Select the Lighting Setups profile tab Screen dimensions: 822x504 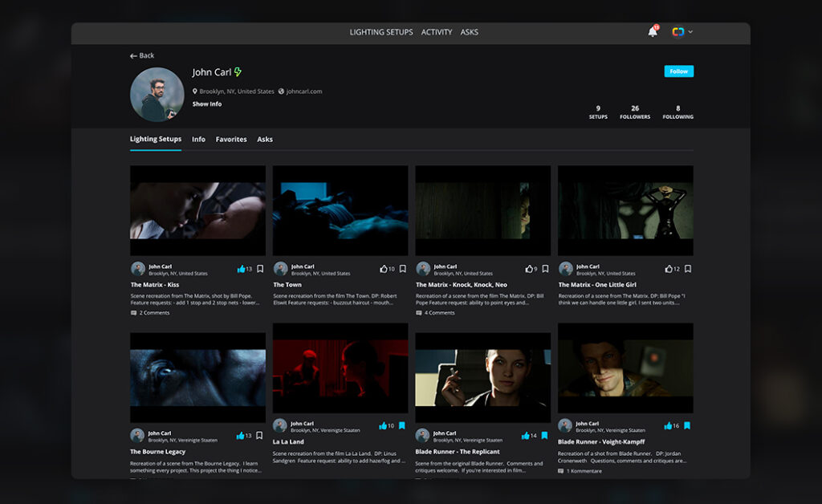[x=156, y=140]
